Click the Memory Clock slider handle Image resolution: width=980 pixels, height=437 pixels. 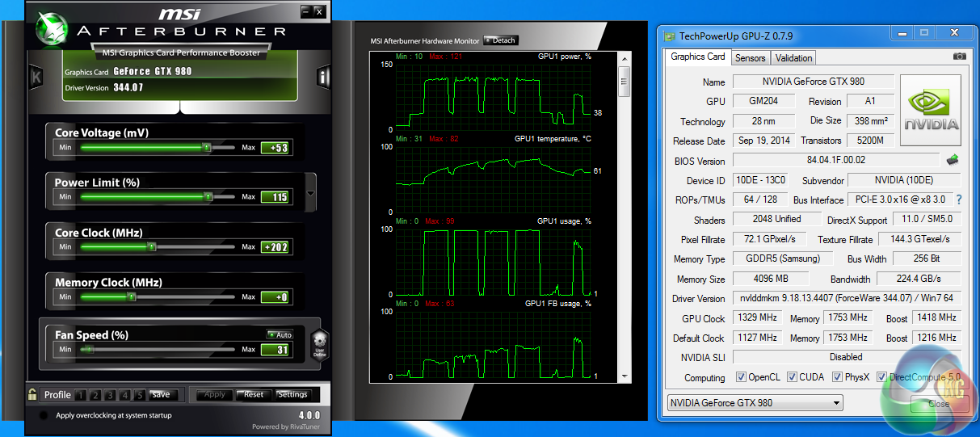(x=132, y=297)
